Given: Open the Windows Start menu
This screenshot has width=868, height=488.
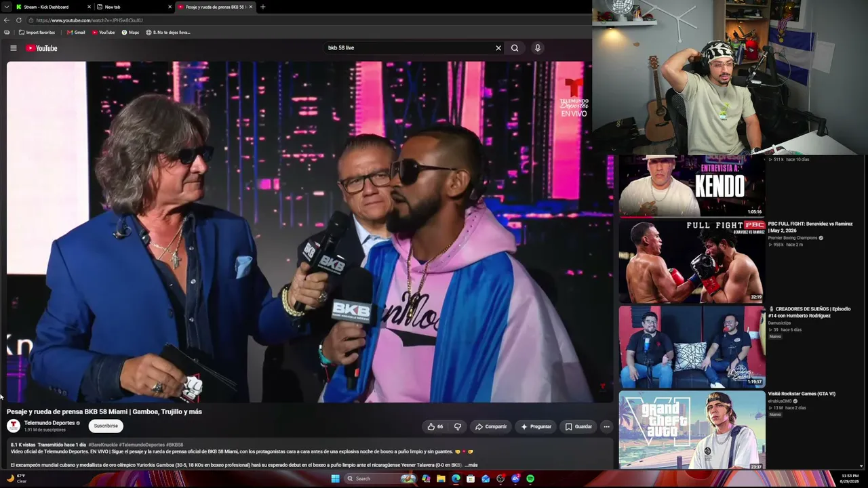Looking at the screenshot, I should coord(335,479).
